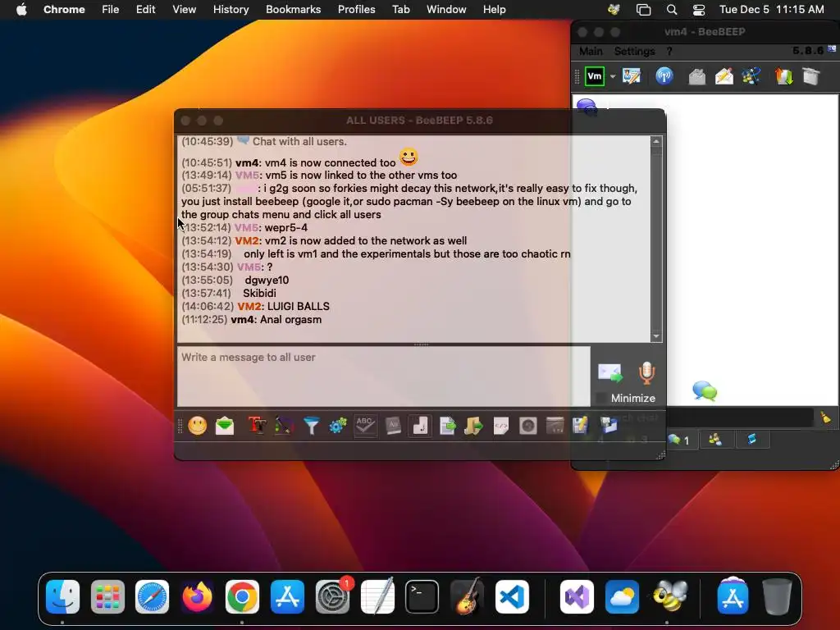Open the Bookmarks menu
Viewport: 840px width, 630px height.
pos(293,9)
